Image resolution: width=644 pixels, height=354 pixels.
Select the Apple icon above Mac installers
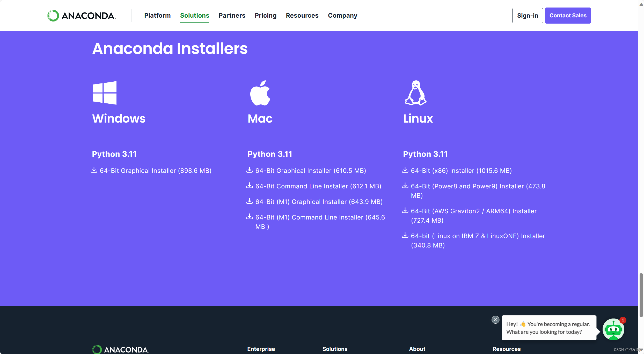260,93
